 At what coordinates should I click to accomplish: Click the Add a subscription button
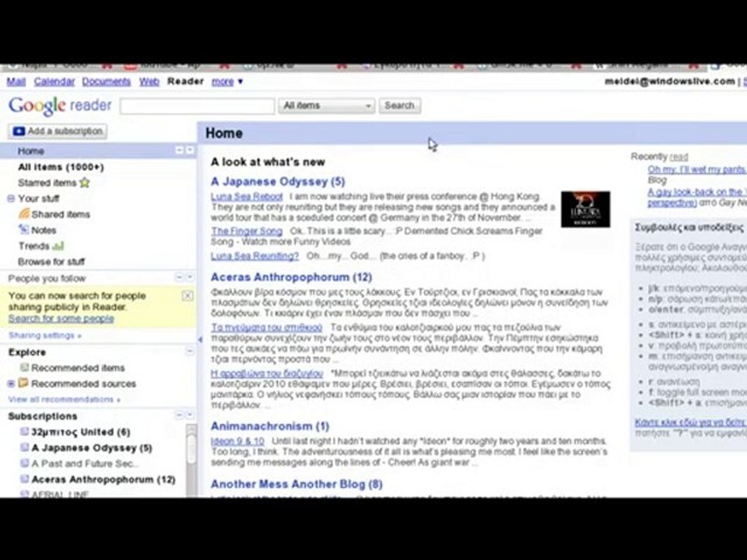pyautogui.click(x=57, y=131)
